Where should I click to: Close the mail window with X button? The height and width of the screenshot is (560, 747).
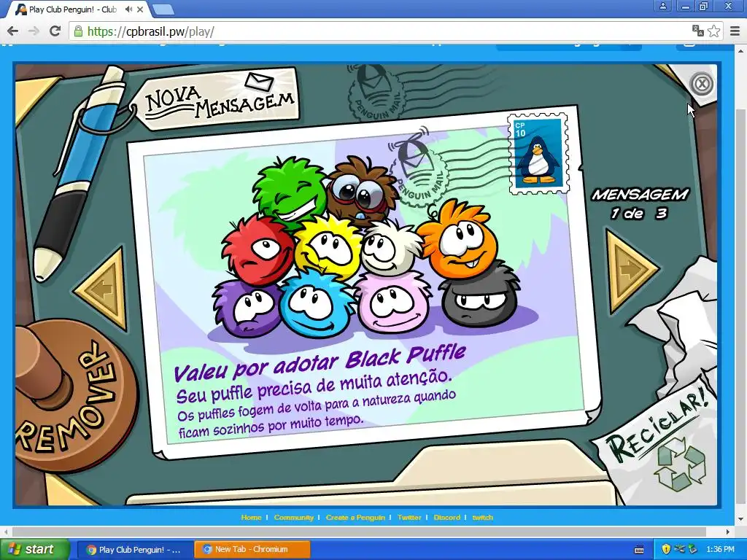[x=702, y=85]
